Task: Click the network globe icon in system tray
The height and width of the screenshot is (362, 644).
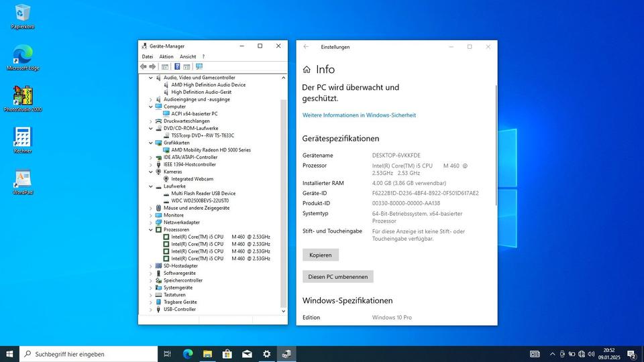Action: [x=582, y=354]
